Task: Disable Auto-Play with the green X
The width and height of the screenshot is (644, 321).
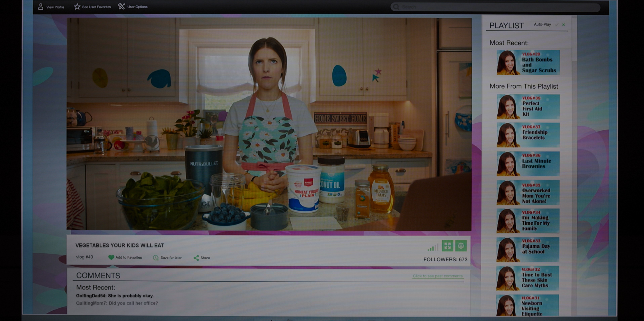Action: 563,25
